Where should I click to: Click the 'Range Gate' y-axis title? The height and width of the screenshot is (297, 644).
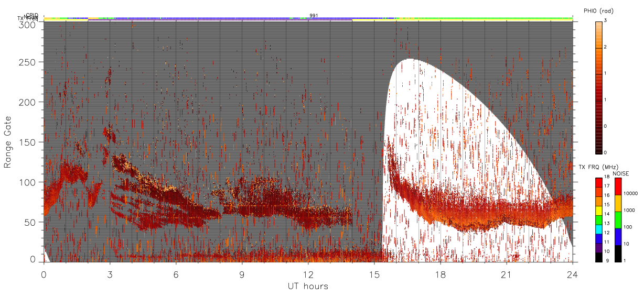pyautogui.click(x=8, y=142)
